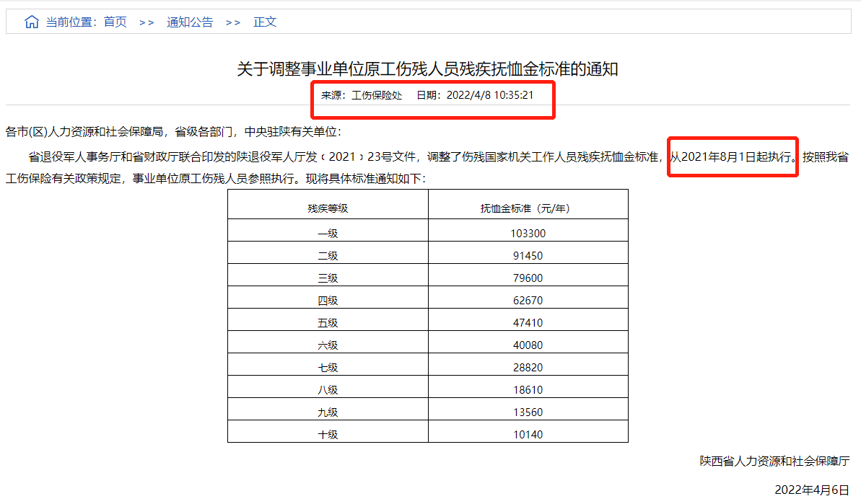Screen dimensions: 861x504
Task: Open the 通知公告 breadcrumb link
Action: (x=190, y=22)
